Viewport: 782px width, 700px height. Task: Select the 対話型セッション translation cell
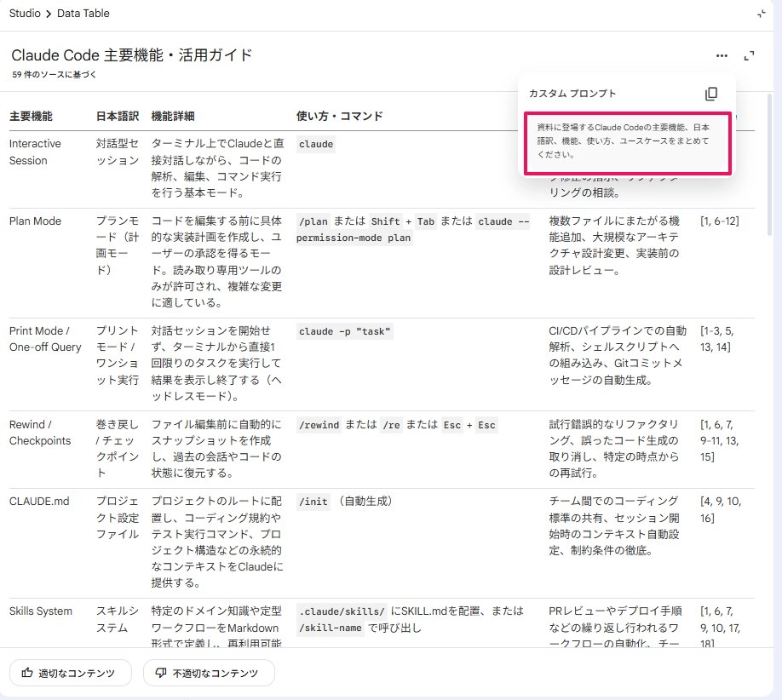click(x=118, y=152)
